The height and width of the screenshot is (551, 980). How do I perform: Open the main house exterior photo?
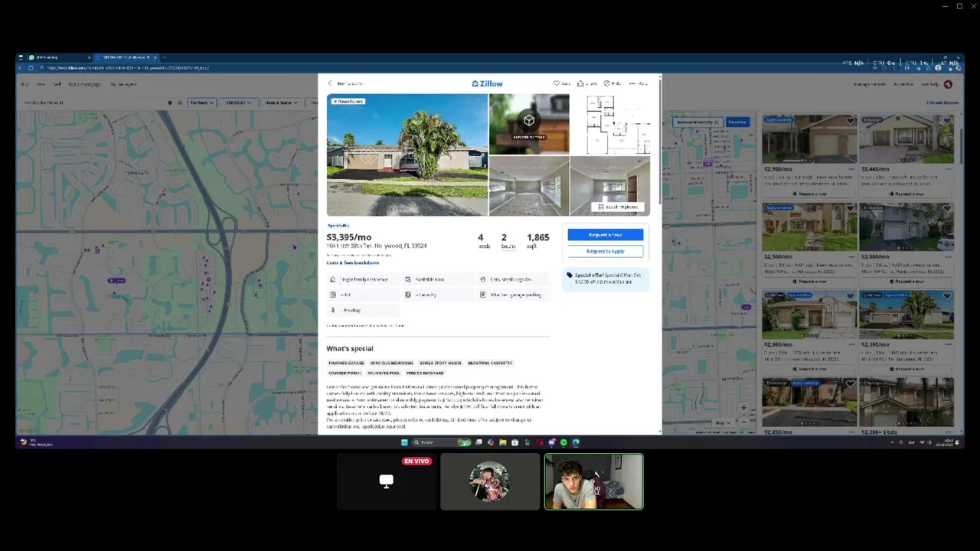[x=407, y=155]
